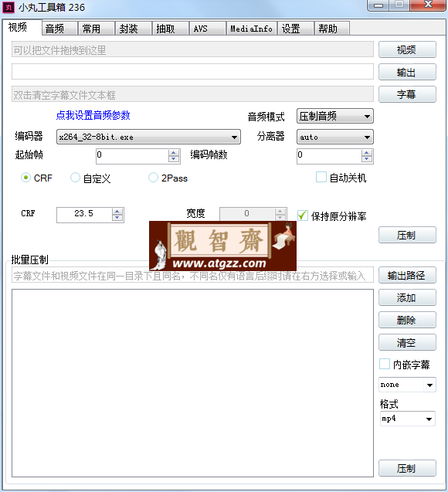Decrease the 编码帧数 value with down arrow

coord(367,159)
